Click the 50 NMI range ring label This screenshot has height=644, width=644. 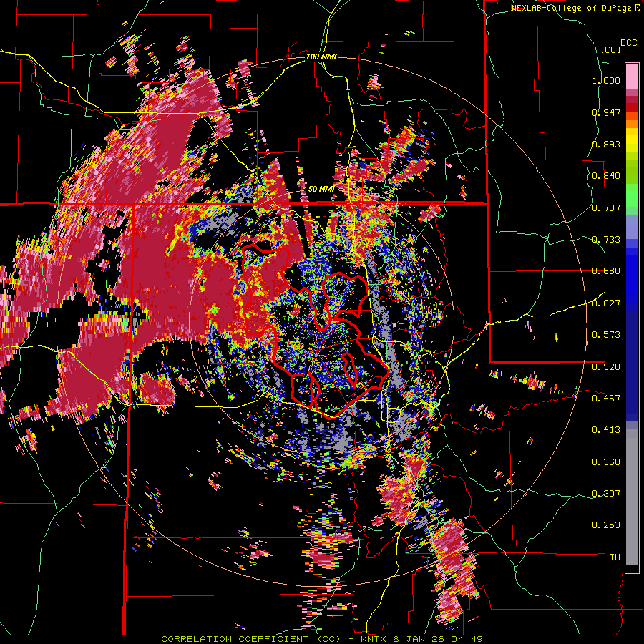pos(321,189)
